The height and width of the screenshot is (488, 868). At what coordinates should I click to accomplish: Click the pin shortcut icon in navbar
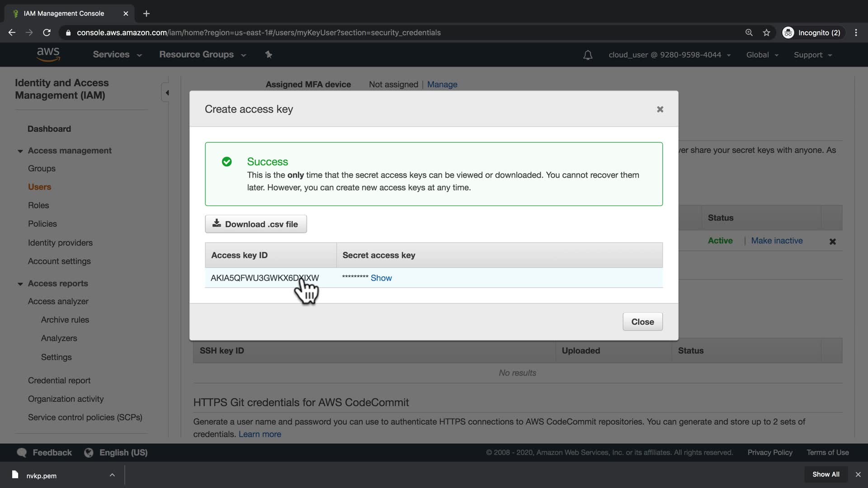point(269,55)
